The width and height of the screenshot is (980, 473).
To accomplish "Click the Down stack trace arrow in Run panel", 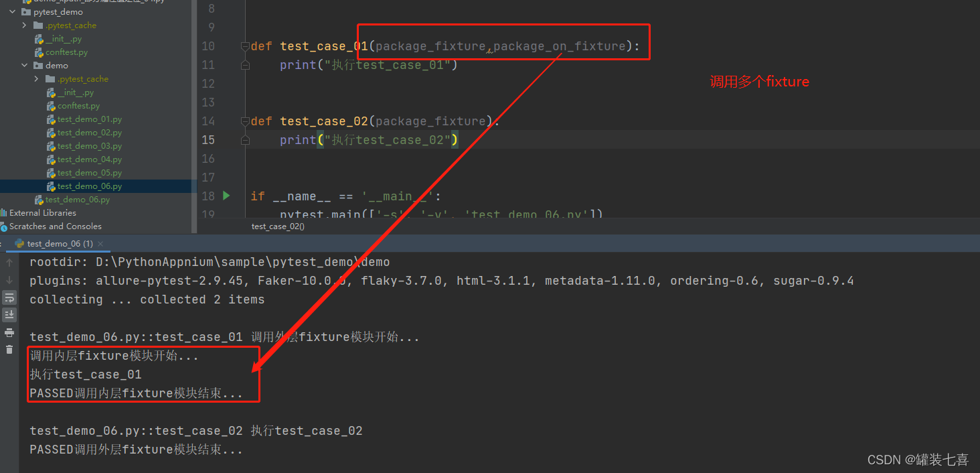I will pyautogui.click(x=9, y=280).
